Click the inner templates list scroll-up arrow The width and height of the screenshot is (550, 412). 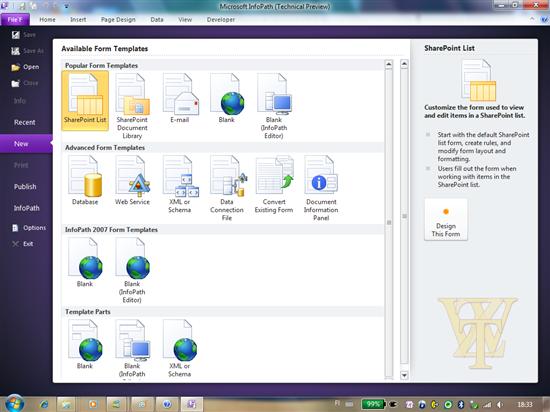389,64
